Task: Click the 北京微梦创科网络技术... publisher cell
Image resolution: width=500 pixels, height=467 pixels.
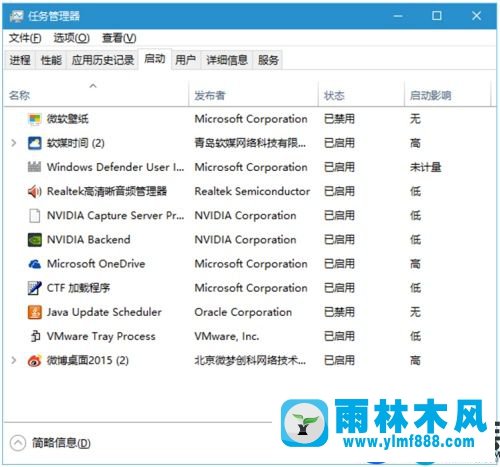Action: [x=250, y=360]
